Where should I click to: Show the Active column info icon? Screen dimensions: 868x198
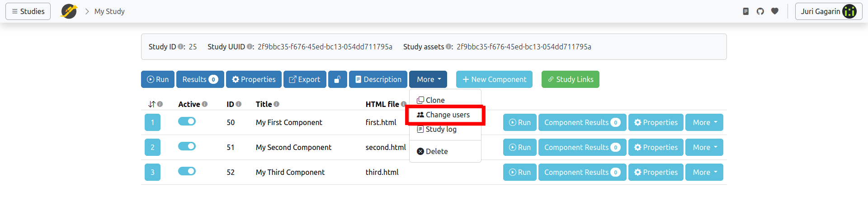205,104
